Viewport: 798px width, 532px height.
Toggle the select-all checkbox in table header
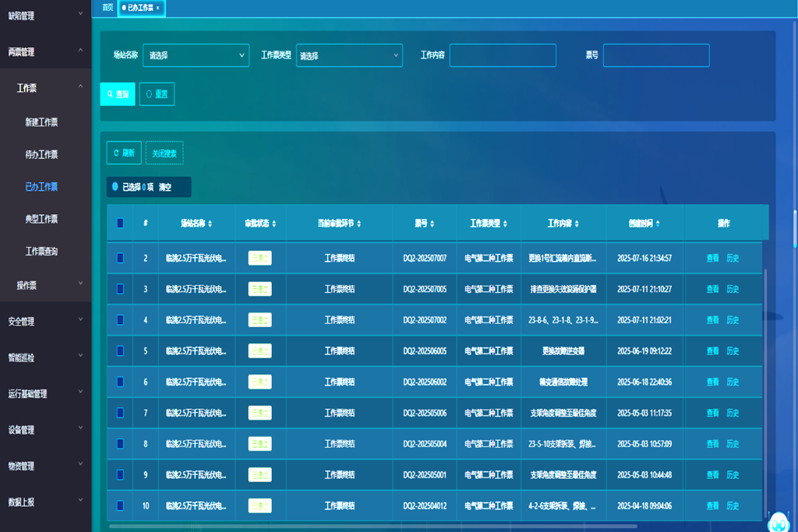120,224
